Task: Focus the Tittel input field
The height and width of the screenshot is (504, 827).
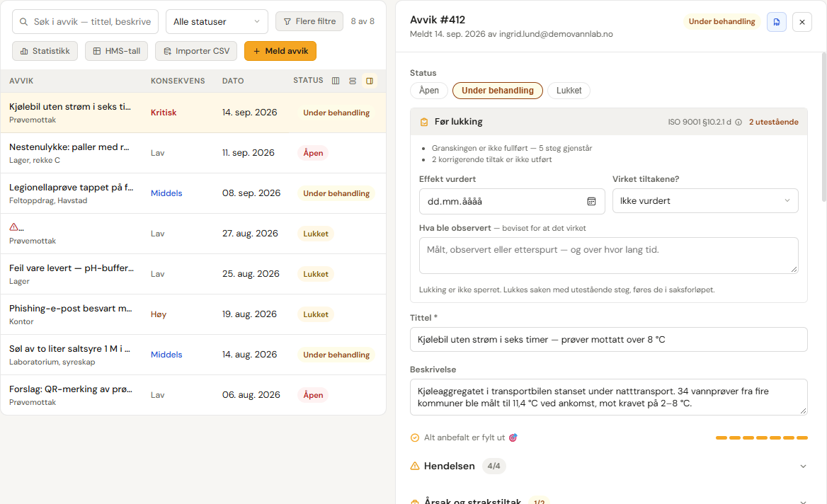Action: click(x=609, y=340)
